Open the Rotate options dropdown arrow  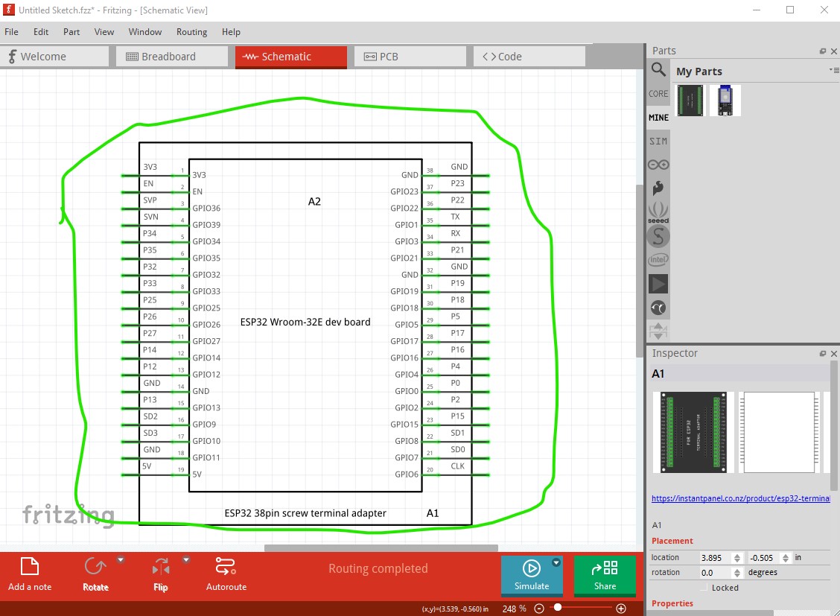[121, 559]
